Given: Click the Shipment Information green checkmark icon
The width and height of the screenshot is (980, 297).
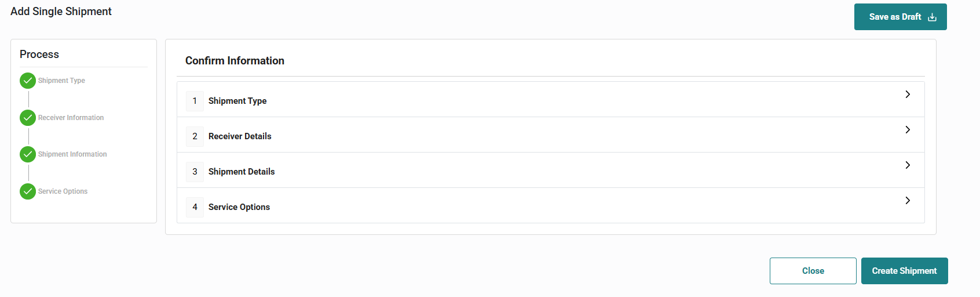Looking at the screenshot, I should click(28, 154).
